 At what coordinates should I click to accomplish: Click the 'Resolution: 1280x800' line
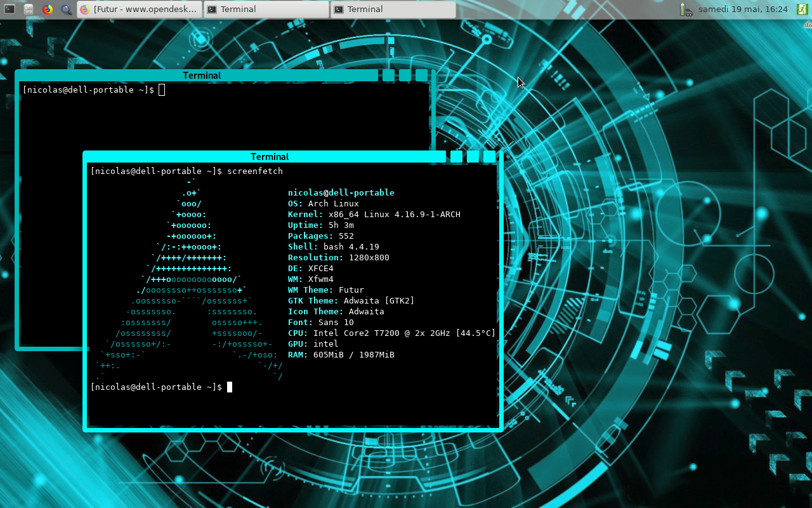(x=339, y=258)
